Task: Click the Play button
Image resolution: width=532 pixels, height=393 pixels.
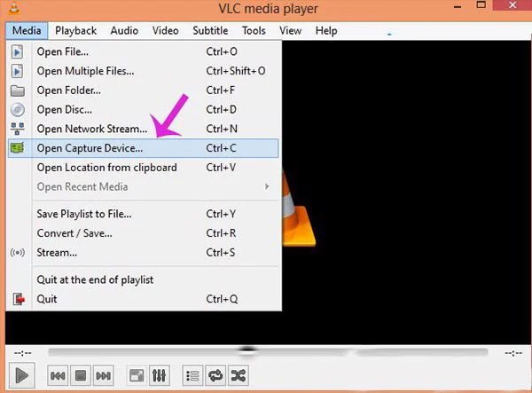Action: pyautogui.click(x=21, y=375)
